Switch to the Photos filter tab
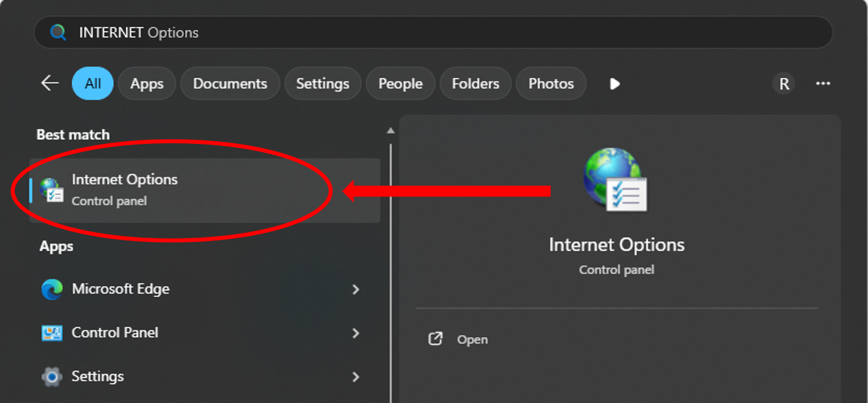The image size is (868, 403). (x=551, y=83)
